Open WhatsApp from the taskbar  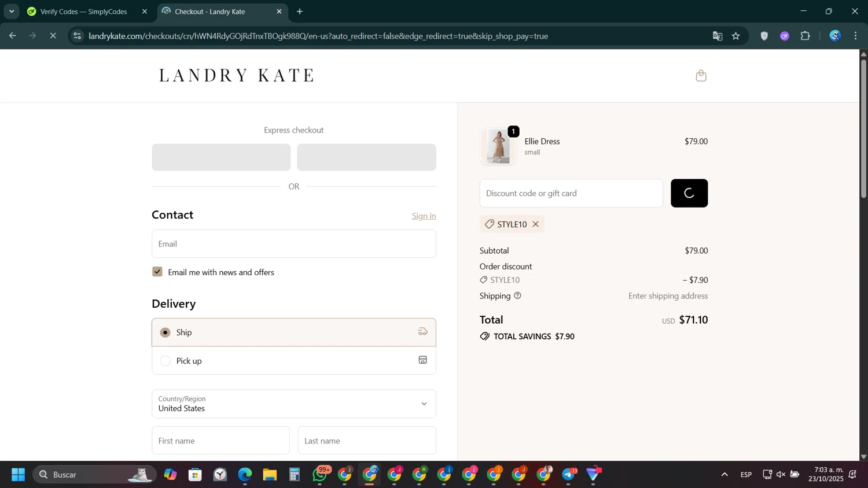pos(320,475)
